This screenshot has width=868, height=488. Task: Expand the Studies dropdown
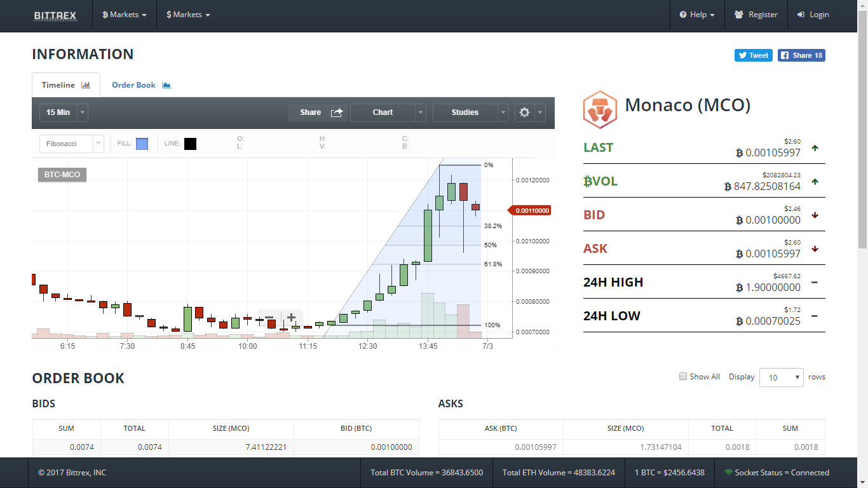[470, 112]
